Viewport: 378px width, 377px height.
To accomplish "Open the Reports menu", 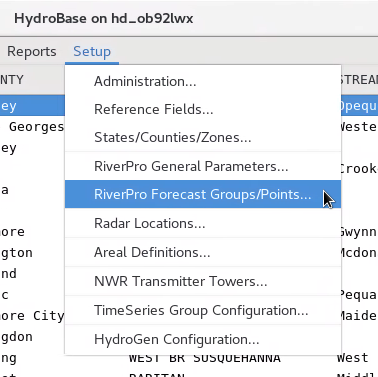I will 32,51.
